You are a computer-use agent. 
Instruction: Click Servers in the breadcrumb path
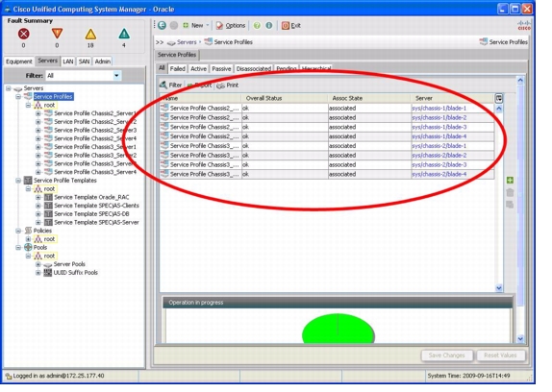[187, 42]
